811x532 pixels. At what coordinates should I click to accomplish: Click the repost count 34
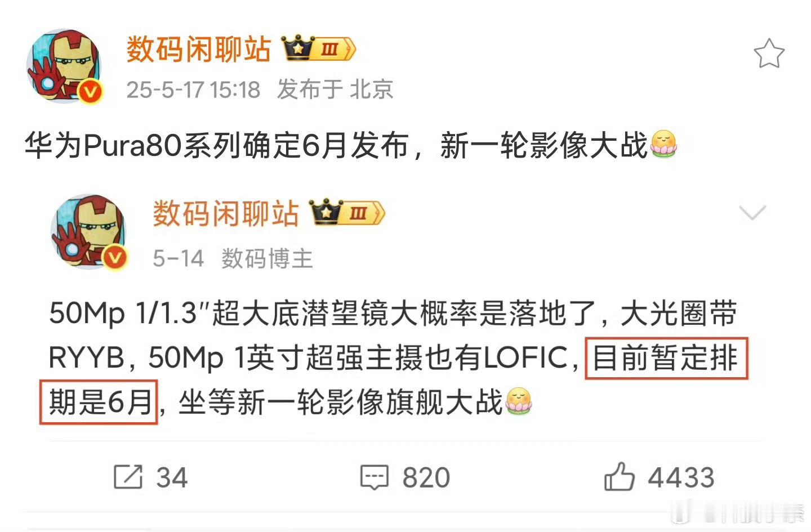(172, 477)
